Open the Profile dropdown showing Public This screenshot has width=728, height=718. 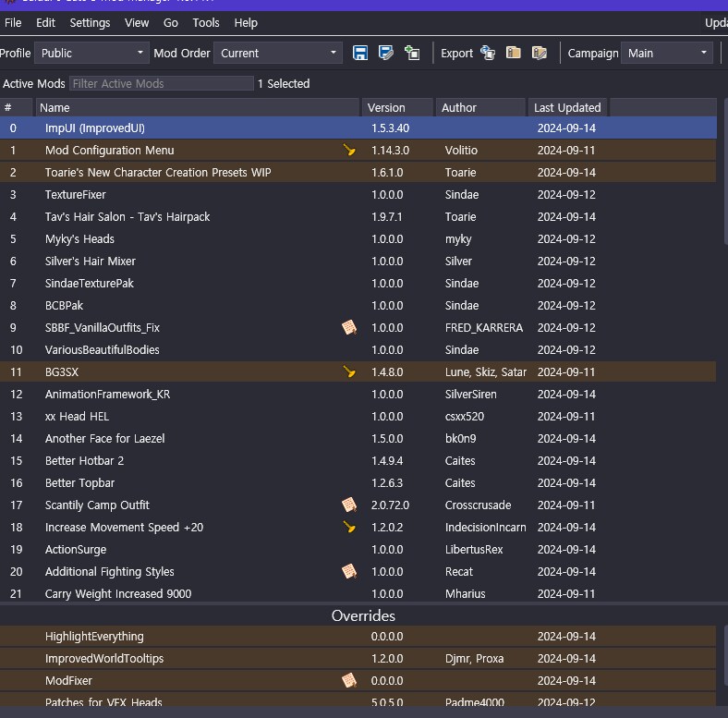point(91,54)
